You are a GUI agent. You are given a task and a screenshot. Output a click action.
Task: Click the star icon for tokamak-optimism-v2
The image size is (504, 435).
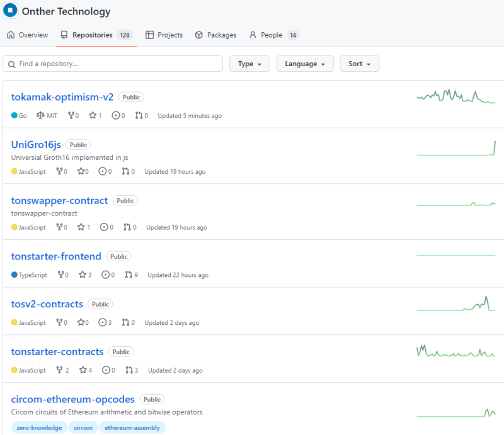click(93, 115)
